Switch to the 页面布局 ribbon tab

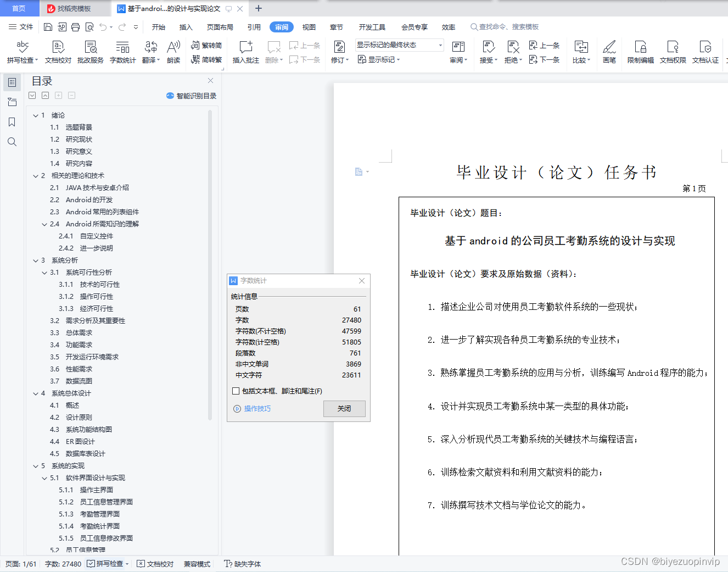(x=220, y=27)
